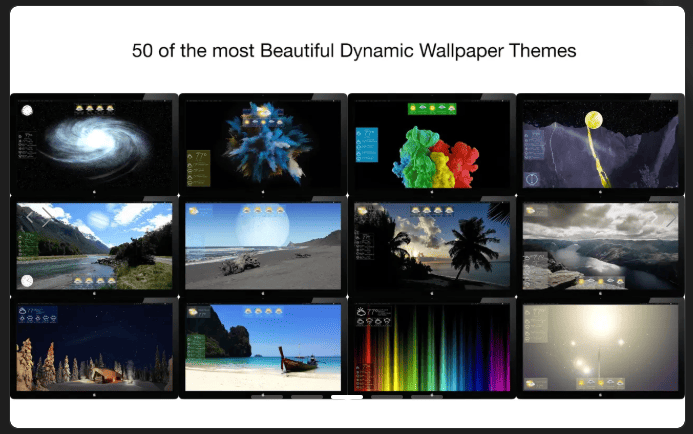Go to second carousel page indicator

click(x=307, y=397)
